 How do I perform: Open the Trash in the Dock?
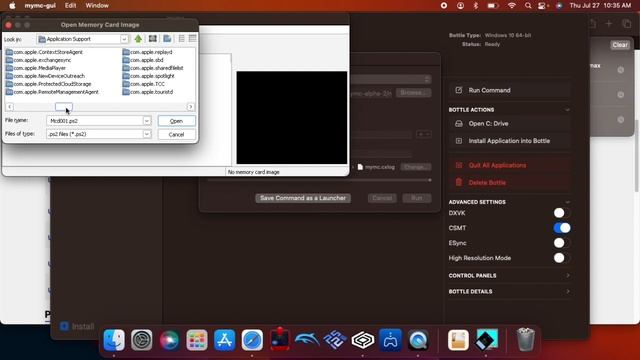pos(526,340)
